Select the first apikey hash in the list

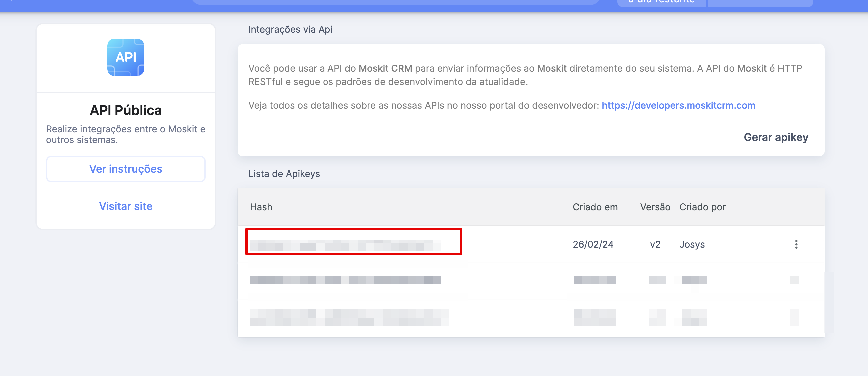point(345,245)
